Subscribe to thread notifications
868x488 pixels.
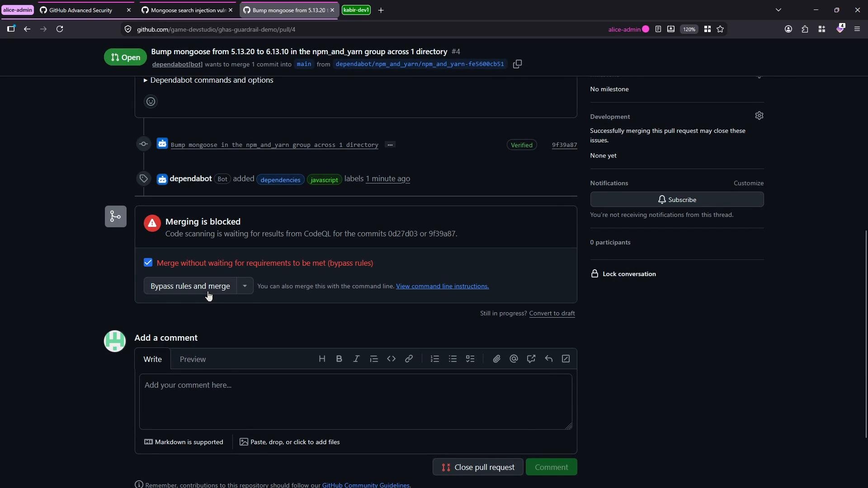pyautogui.click(x=677, y=200)
